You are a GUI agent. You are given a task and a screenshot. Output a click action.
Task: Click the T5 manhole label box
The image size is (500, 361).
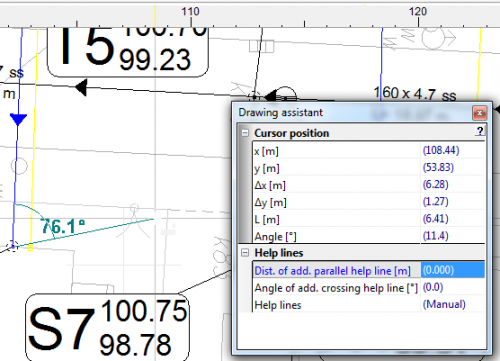pos(128,52)
